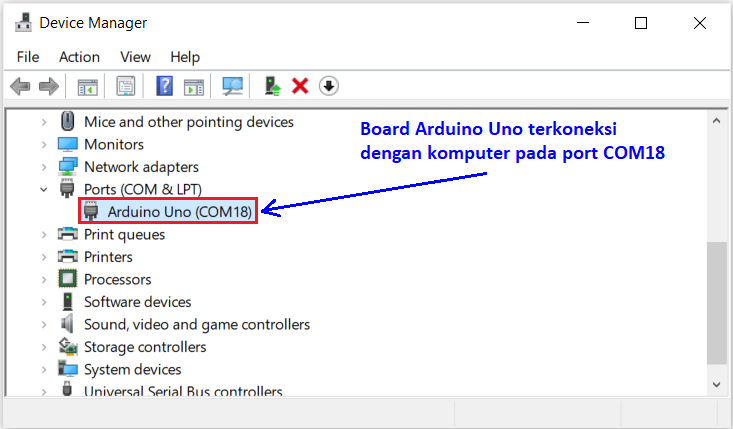Click the Storage controllers icon
This screenshot has height=429, width=733.
68,346
